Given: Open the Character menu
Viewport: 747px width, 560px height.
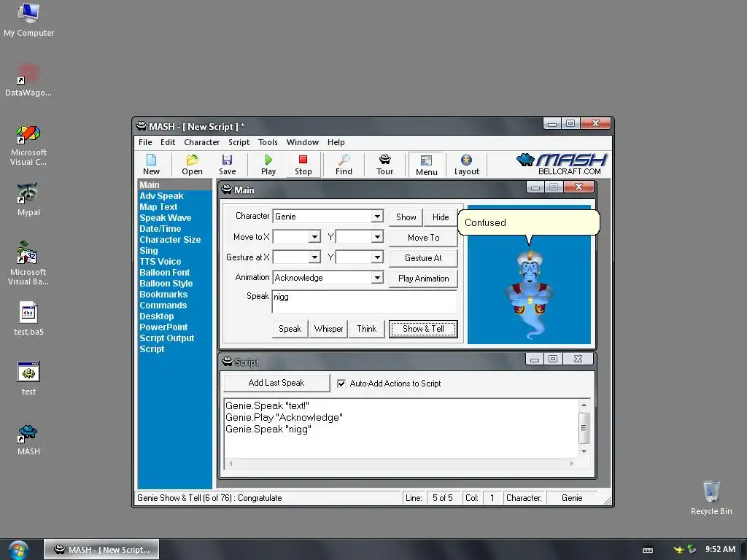Looking at the screenshot, I should coord(201,142).
